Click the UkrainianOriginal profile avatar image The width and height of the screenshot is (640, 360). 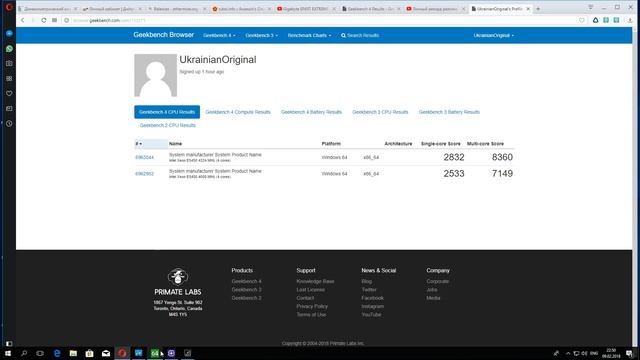[156, 75]
